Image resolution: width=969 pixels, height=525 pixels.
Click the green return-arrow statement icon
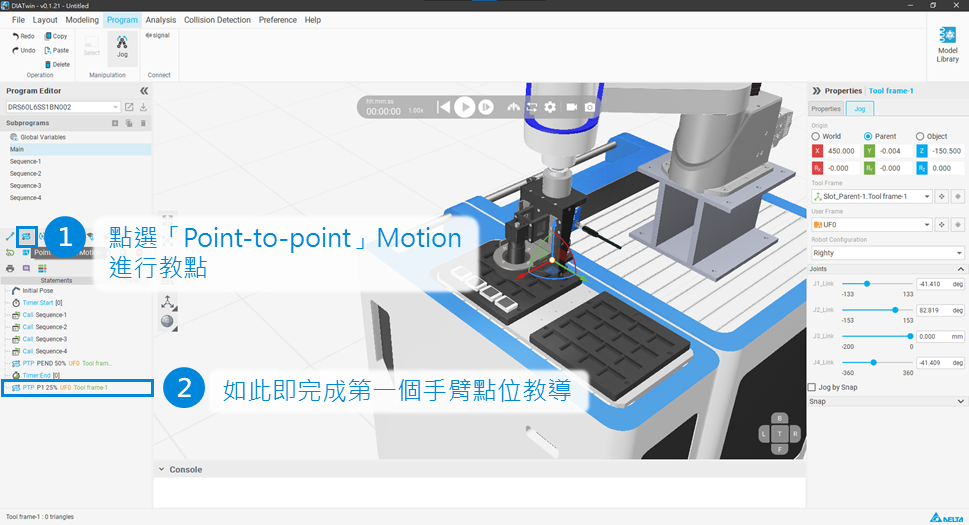click(x=10, y=253)
